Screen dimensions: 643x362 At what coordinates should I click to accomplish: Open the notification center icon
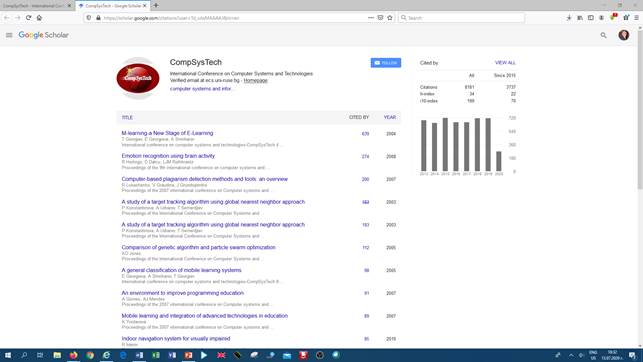(x=633, y=355)
